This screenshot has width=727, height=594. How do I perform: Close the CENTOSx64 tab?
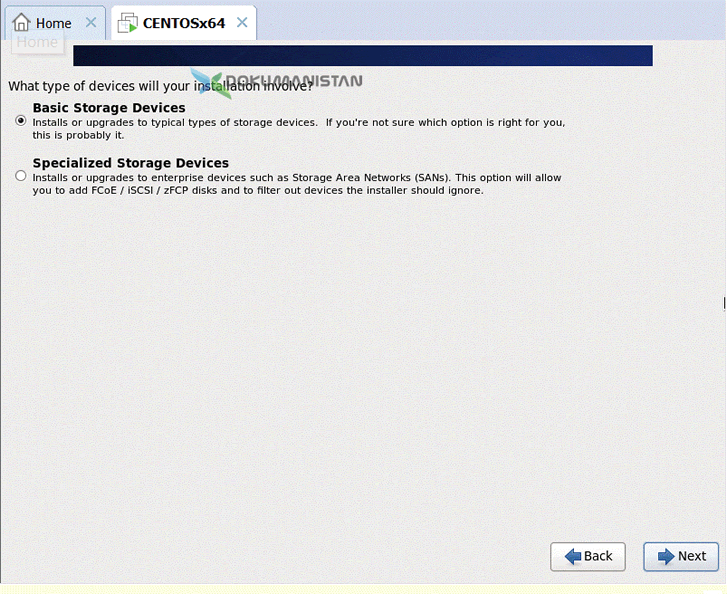[x=242, y=22]
